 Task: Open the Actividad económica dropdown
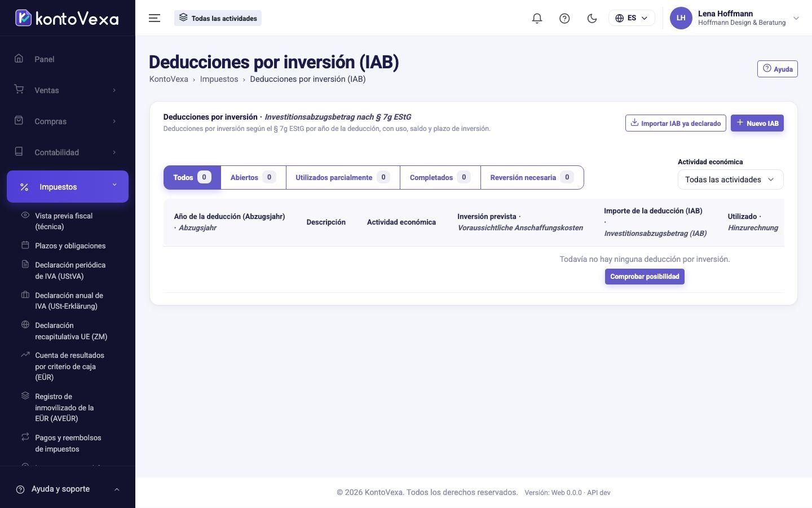(x=730, y=179)
